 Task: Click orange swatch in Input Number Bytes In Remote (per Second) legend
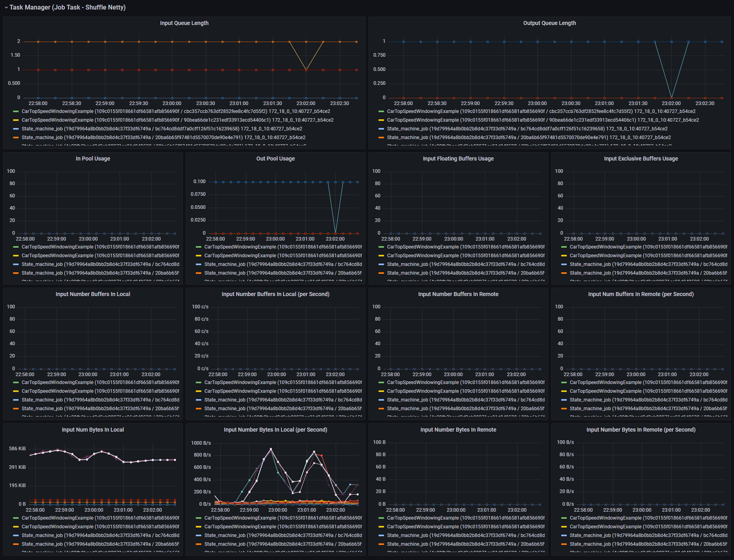[x=564, y=544]
